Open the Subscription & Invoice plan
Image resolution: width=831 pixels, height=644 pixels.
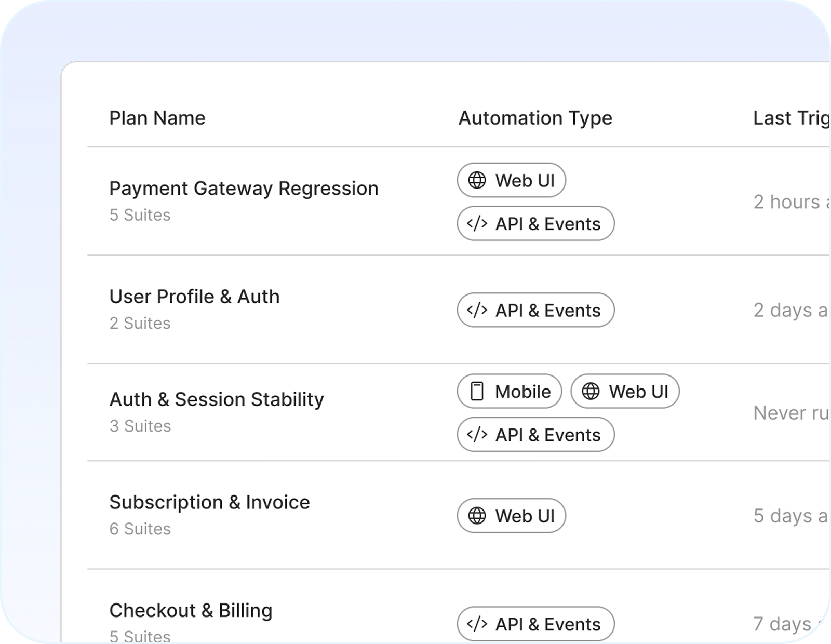pyautogui.click(x=209, y=502)
